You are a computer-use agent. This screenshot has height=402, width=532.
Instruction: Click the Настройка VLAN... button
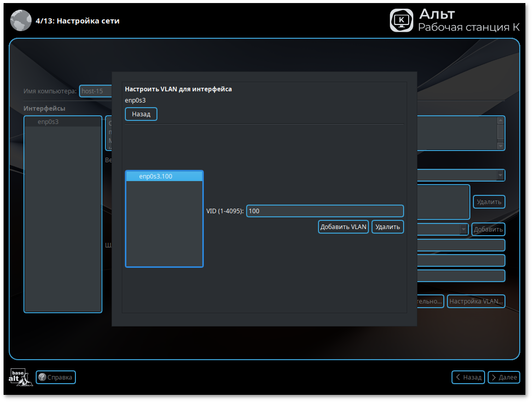(476, 301)
